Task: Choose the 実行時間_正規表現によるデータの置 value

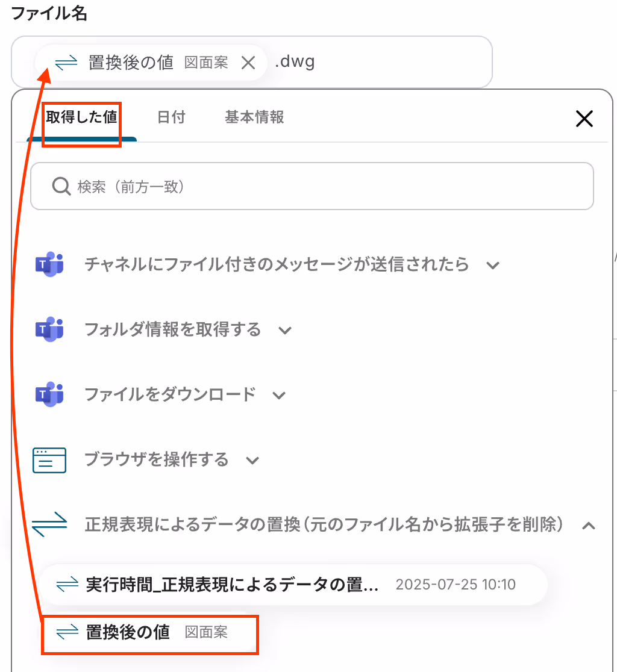Action: 293,585
